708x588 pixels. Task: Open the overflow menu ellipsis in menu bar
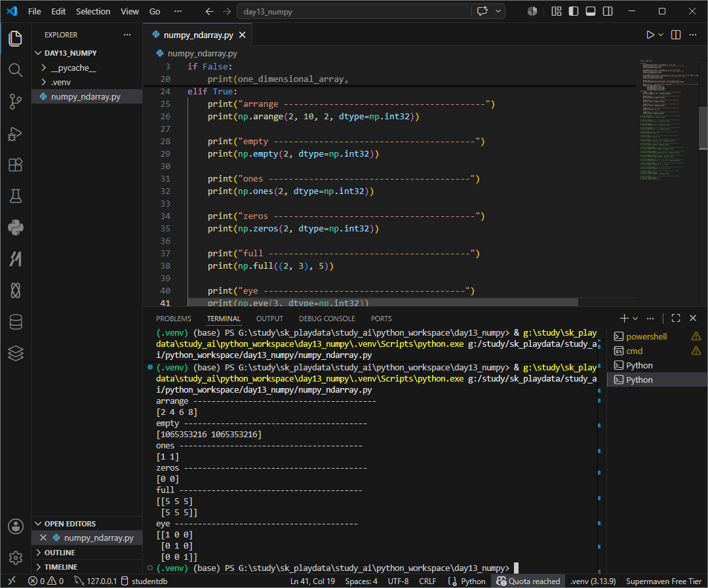coord(178,11)
